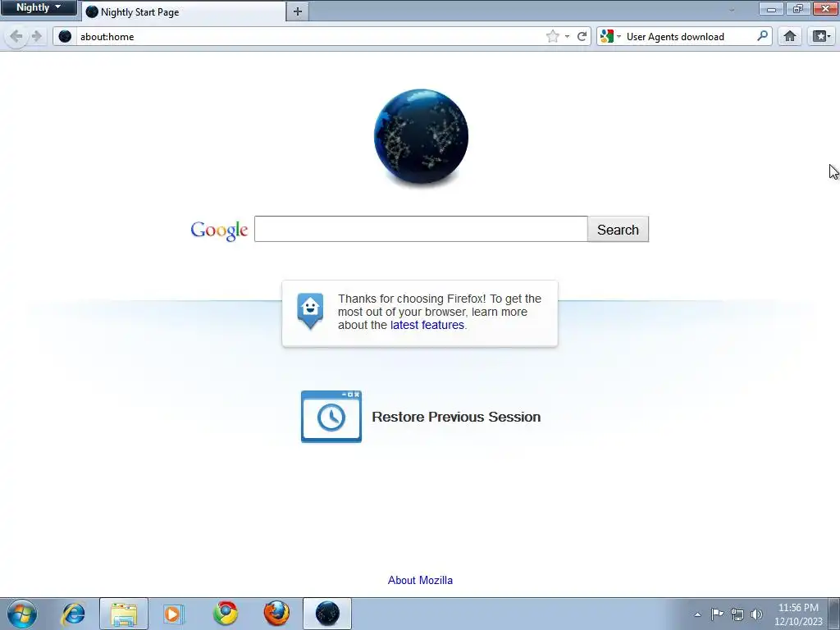Open the Google search engine selector
The width and height of the screenshot is (840, 630).
point(610,36)
